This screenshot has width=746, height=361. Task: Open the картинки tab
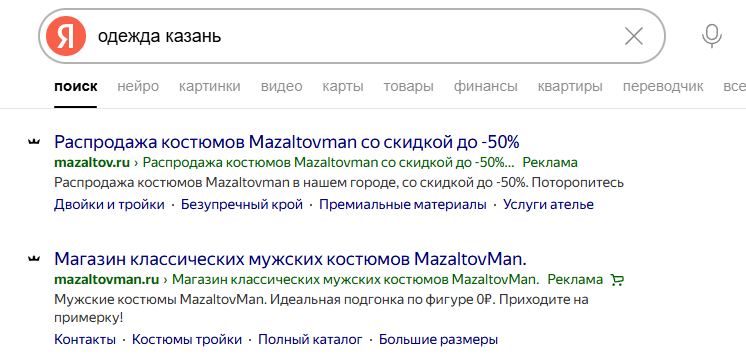coord(209,87)
